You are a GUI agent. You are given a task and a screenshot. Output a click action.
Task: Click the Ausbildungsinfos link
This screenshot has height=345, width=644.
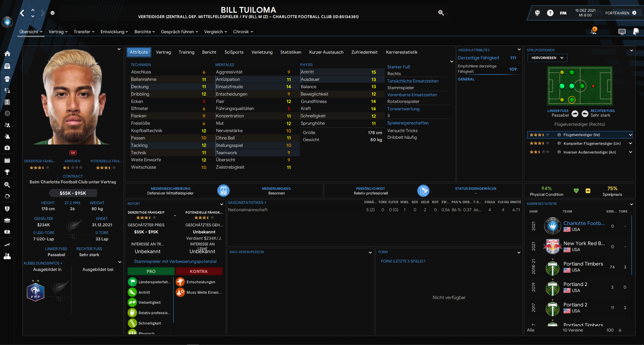(43, 263)
